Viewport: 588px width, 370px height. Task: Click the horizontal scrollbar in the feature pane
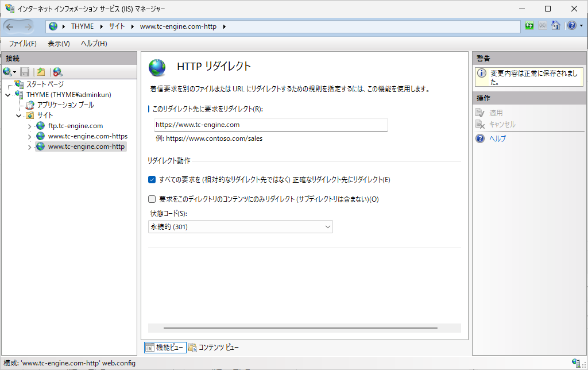300,328
